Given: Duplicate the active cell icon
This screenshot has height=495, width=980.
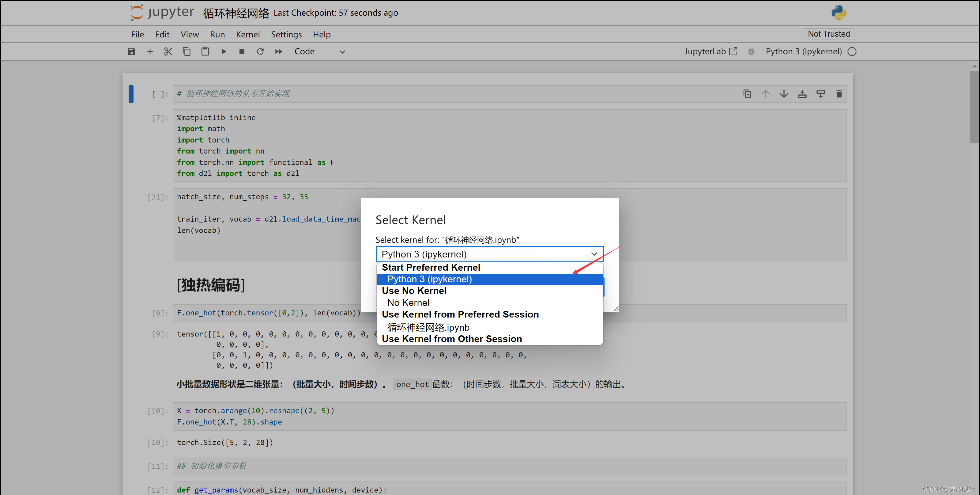Looking at the screenshot, I should (x=747, y=94).
